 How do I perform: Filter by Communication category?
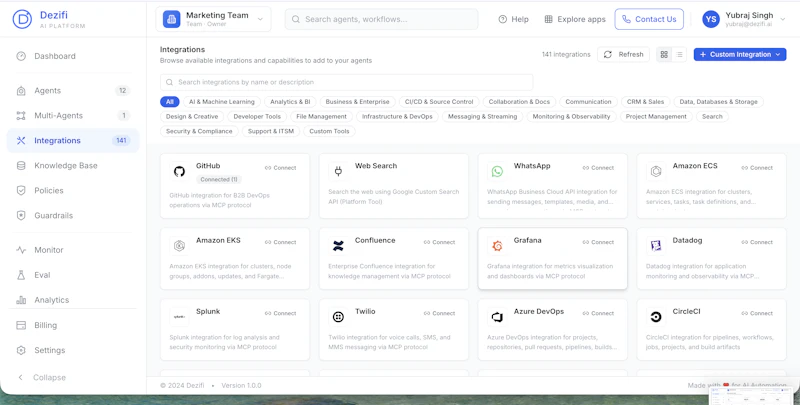pyautogui.click(x=588, y=102)
